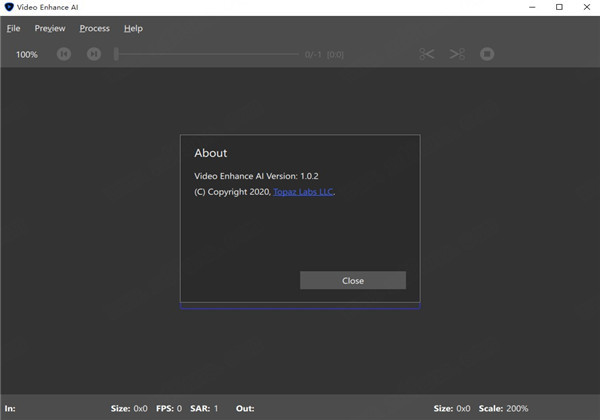
Task: Click the Scale 200% status entry
Action: [503, 409]
